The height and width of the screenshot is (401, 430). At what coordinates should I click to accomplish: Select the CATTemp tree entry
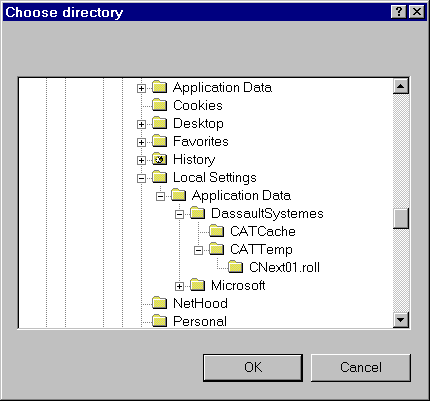261,249
